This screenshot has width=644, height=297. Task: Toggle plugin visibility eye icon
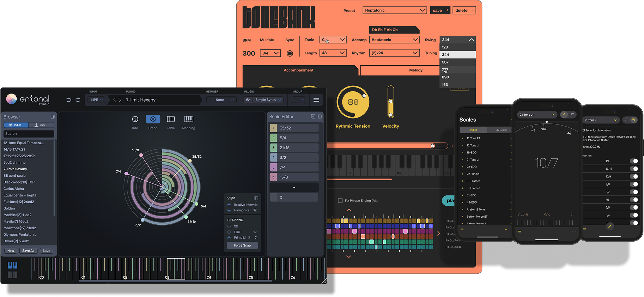click(x=248, y=100)
